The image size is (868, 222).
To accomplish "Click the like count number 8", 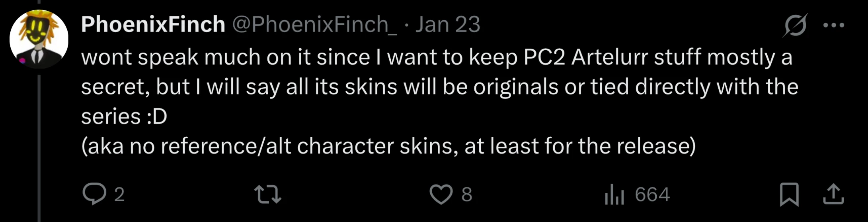I will pos(467,195).
